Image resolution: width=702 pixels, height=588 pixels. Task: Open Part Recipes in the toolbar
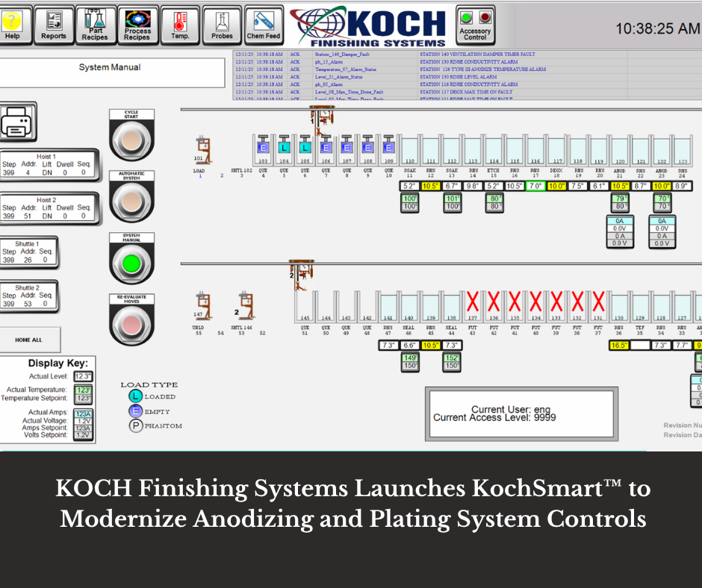coord(96,25)
